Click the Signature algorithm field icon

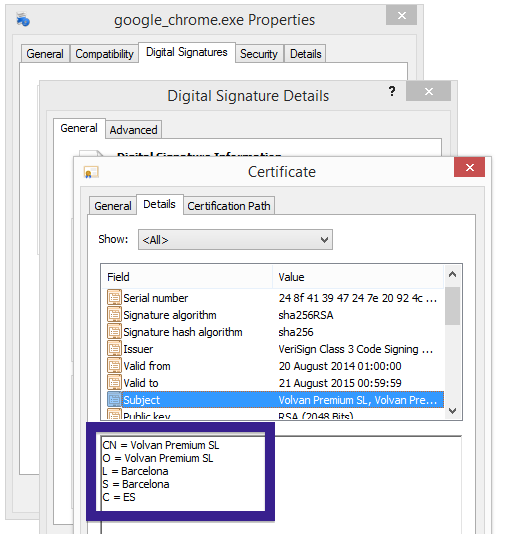point(114,315)
